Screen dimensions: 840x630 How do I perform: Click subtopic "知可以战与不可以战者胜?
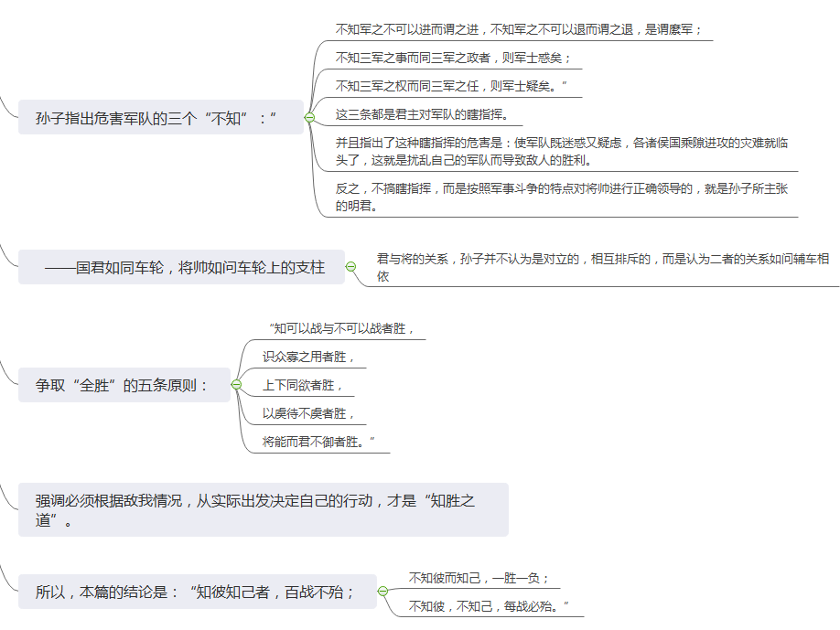(341, 328)
